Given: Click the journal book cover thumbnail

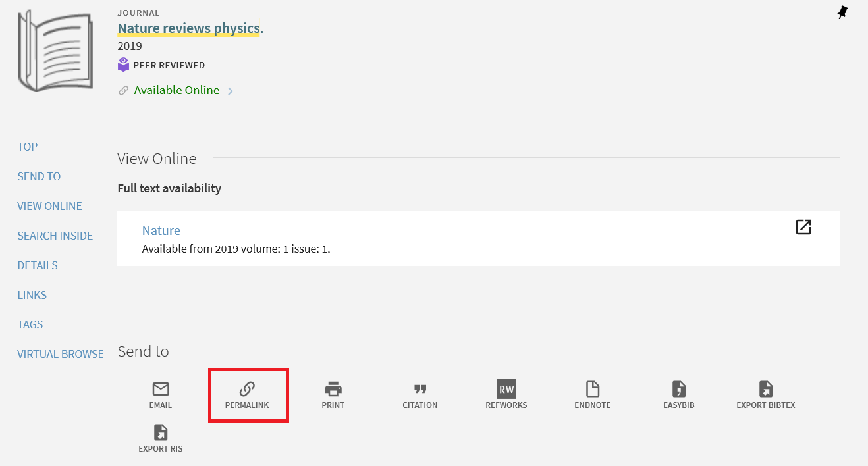Looking at the screenshot, I should click(x=56, y=50).
